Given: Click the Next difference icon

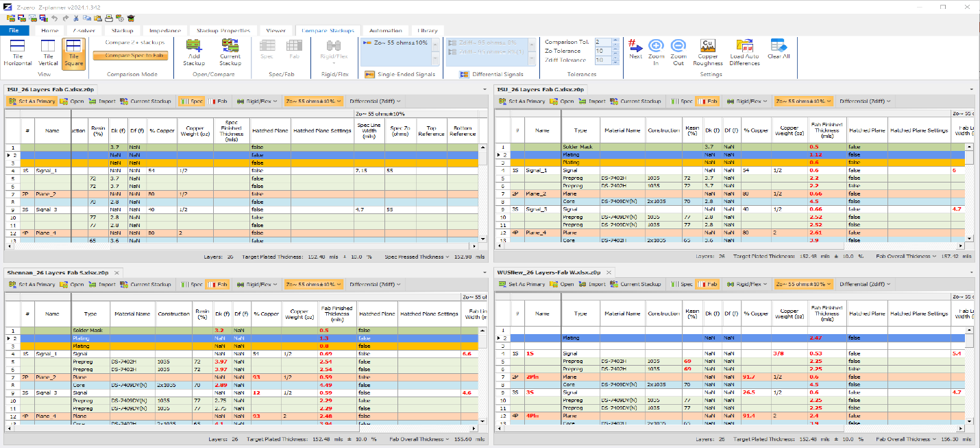Looking at the screenshot, I should click(635, 50).
